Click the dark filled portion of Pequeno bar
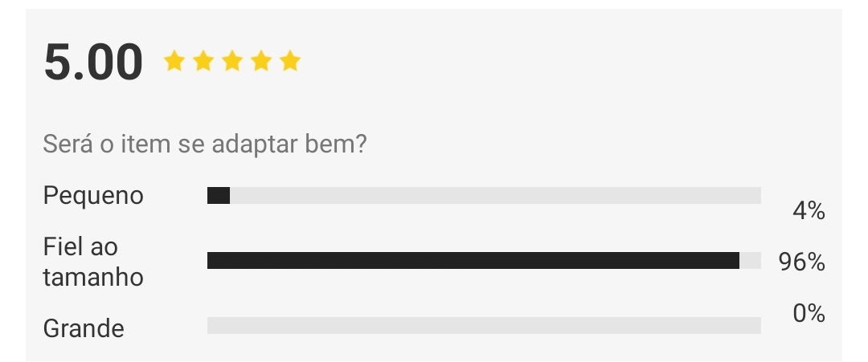The width and height of the screenshot is (868, 362). tap(218, 195)
